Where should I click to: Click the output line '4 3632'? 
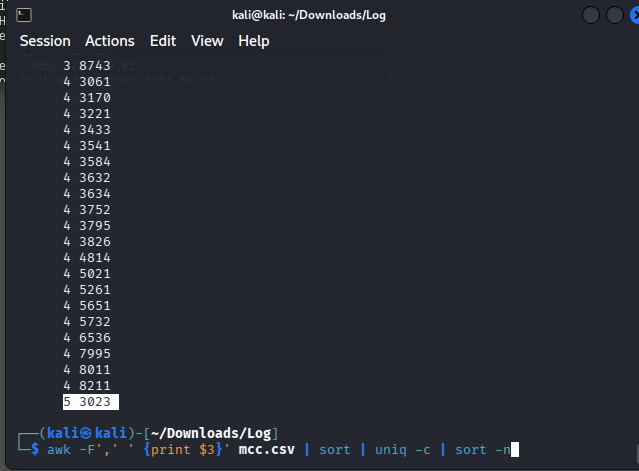point(87,178)
